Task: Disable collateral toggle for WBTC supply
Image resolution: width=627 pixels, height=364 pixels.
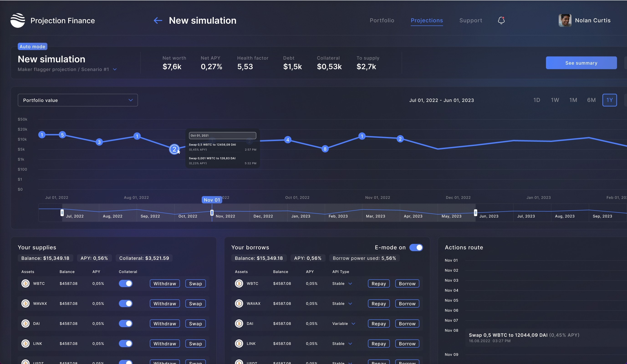Action: click(x=126, y=283)
